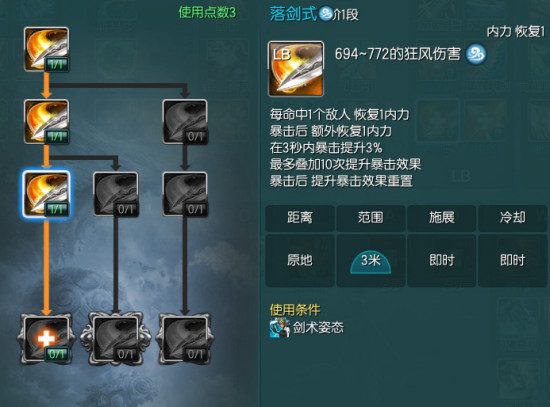Select the ornate bottom middle skill node

(116, 339)
